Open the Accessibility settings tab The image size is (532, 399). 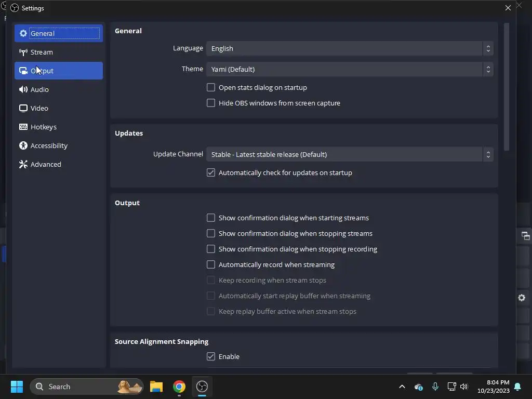(59, 145)
